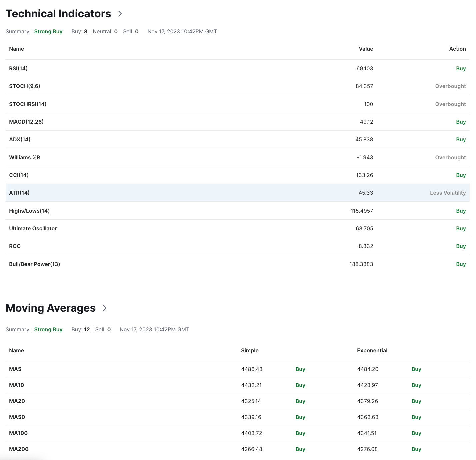The height and width of the screenshot is (460, 476).
Task: Click the MA50 exponential value 4363.63
Action: [x=368, y=417]
